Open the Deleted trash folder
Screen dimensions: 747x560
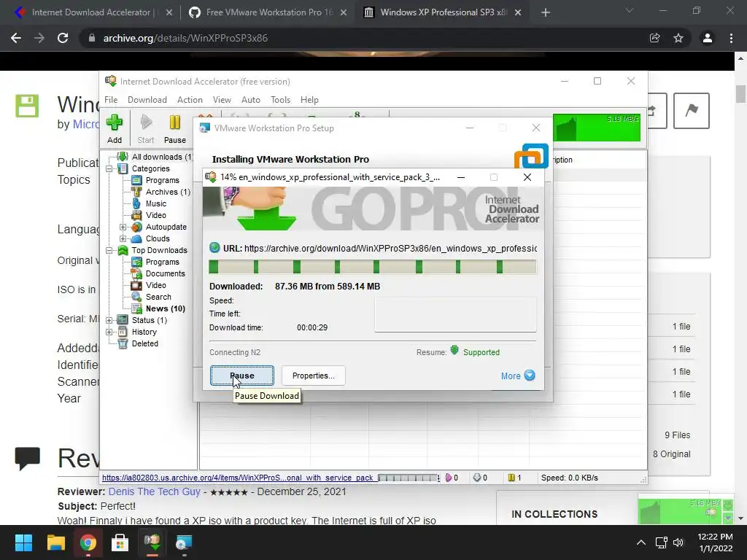[145, 343]
